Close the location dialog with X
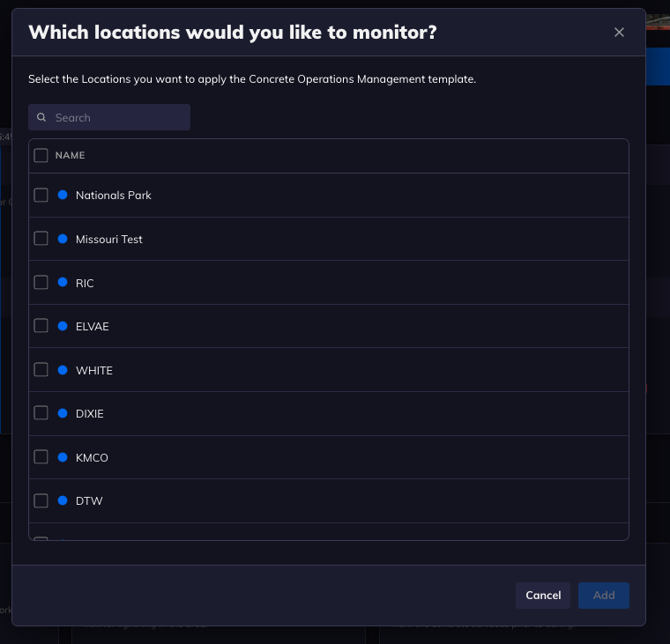This screenshot has width=670, height=644. tap(619, 33)
